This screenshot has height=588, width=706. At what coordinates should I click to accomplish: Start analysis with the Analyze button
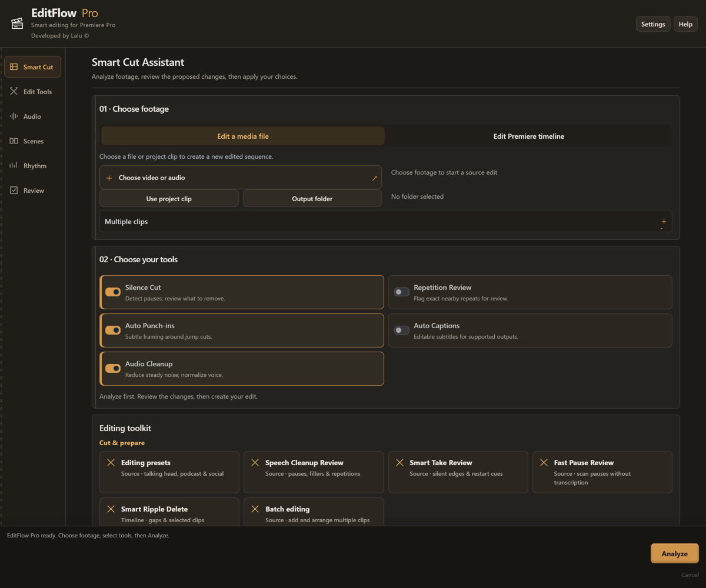(x=674, y=554)
